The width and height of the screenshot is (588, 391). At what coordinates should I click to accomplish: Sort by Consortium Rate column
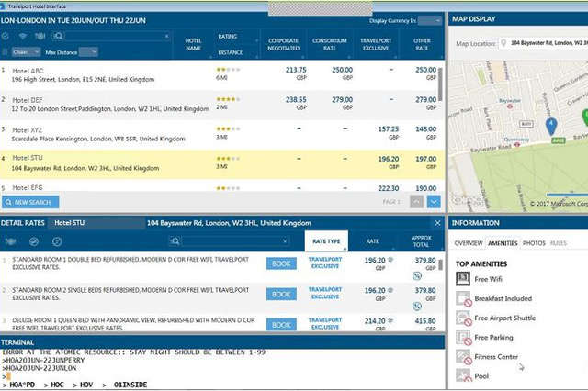pos(330,44)
